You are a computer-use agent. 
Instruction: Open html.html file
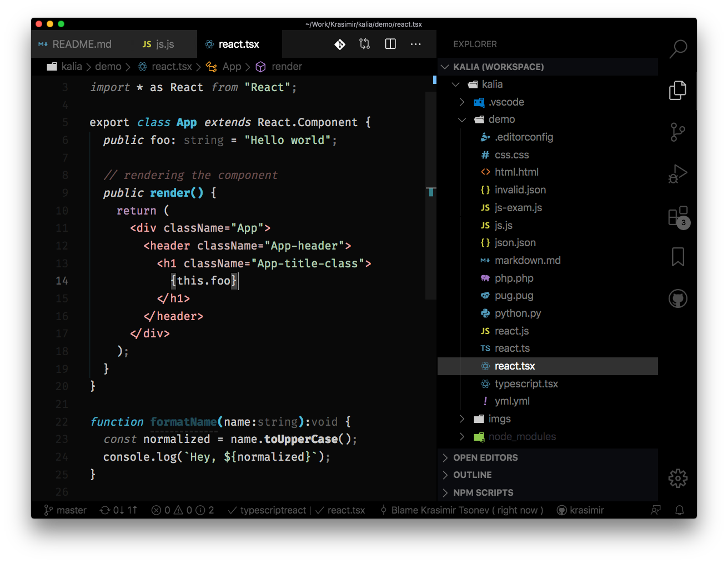[548, 172]
